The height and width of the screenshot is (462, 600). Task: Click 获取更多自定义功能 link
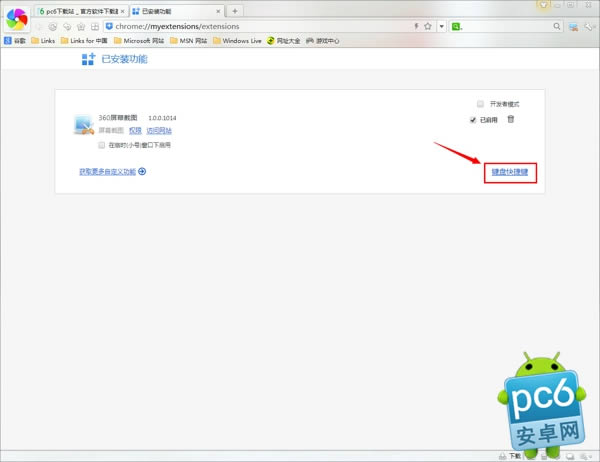click(x=112, y=172)
